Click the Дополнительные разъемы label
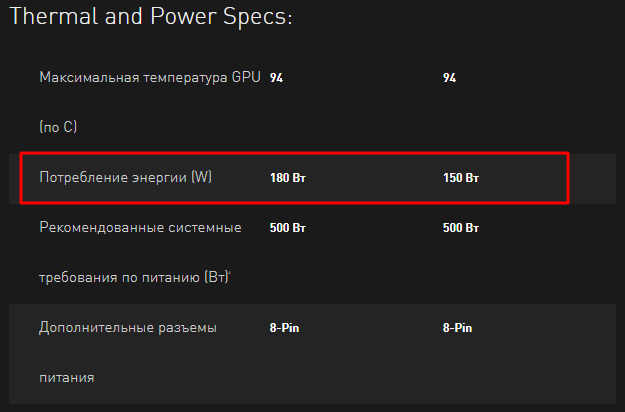Screen dimensions: 625x412 pyautogui.click(x=128, y=327)
